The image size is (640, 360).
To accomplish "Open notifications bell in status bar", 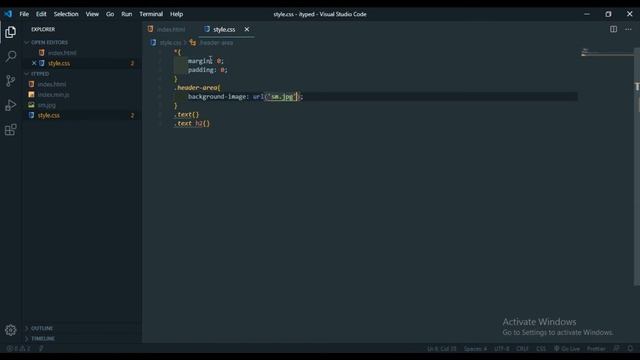I will tap(630, 349).
